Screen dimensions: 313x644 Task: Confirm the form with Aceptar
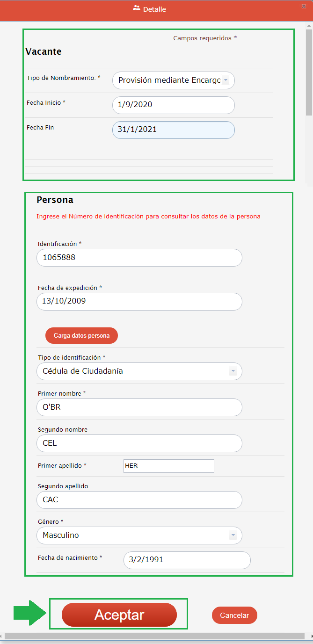click(x=119, y=615)
